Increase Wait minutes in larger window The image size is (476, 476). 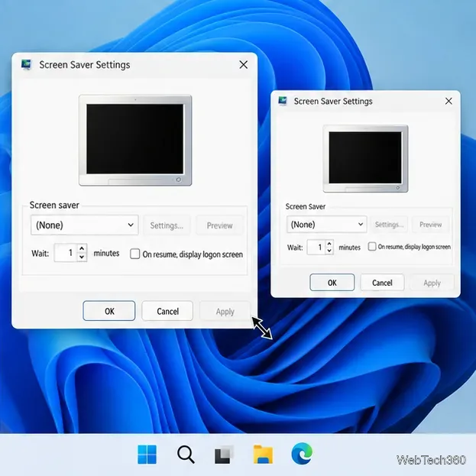click(x=81, y=248)
